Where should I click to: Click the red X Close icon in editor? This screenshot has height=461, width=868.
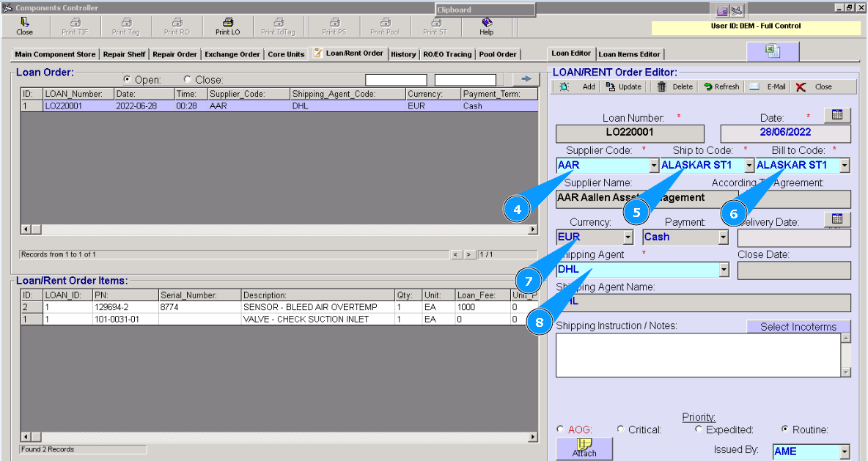point(801,87)
